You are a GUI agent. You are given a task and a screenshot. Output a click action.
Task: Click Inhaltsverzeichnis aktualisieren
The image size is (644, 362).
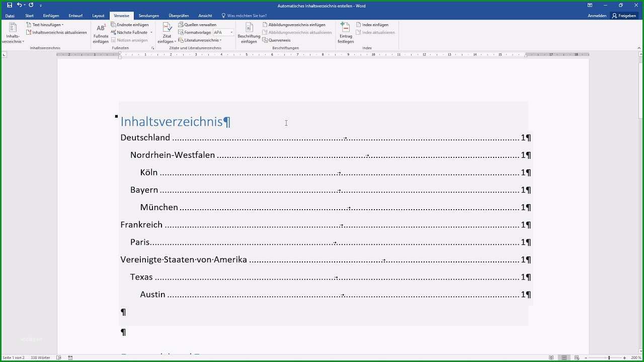[x=56, y=32]
